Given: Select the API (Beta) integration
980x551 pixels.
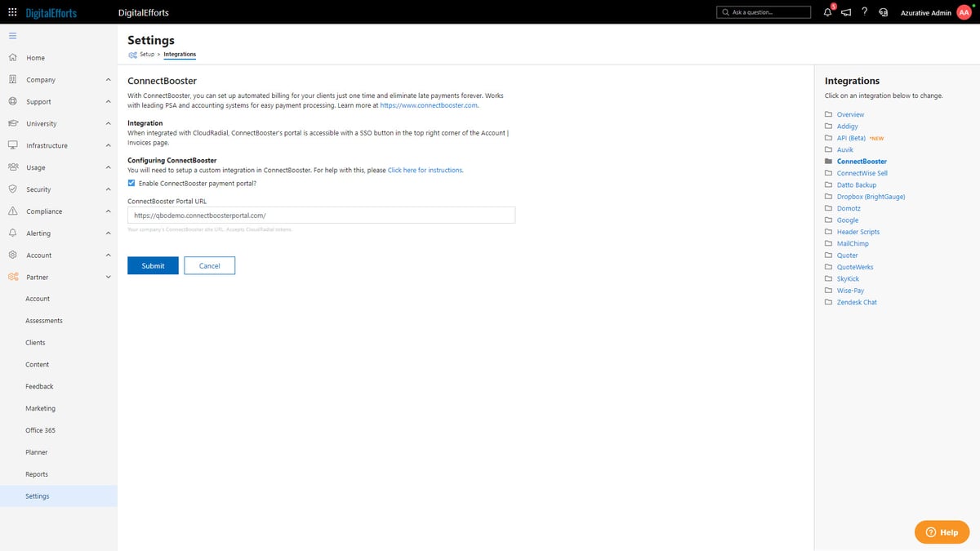Looking at the screenshot, I should click(851, 138).
